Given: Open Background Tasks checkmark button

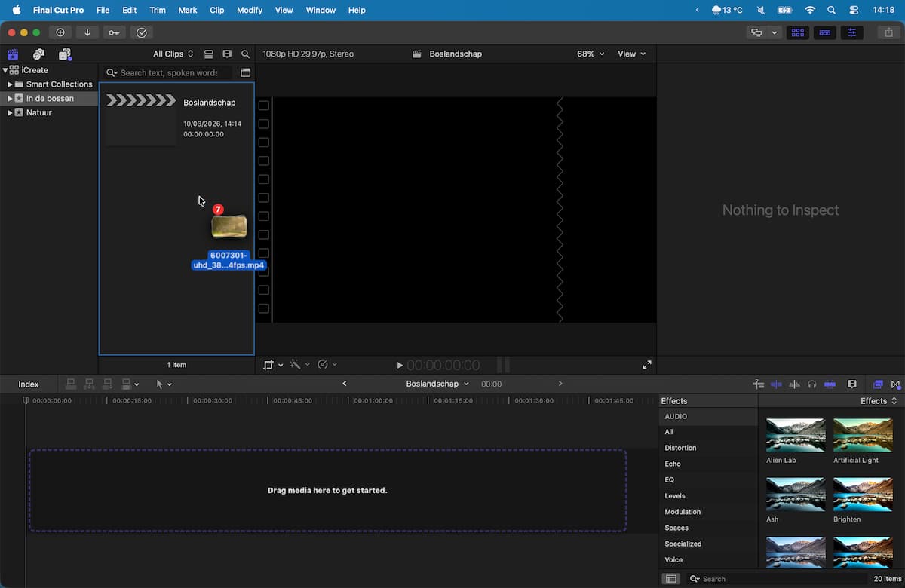Looking at the screenshot, I should pyautogui.click(x=141, y=32).
